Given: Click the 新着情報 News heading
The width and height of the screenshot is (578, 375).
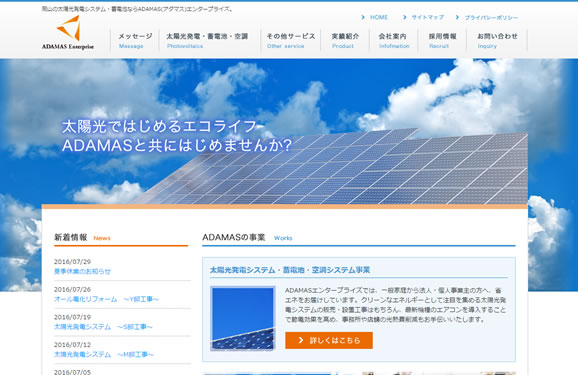Looking at the screenshot, I should click(82, 237).
